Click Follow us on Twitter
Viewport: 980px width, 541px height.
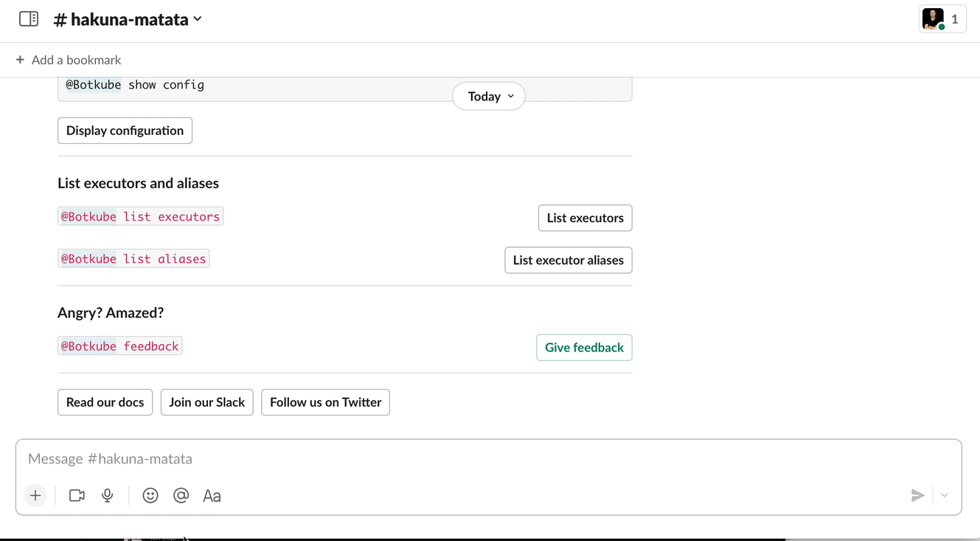325,402
